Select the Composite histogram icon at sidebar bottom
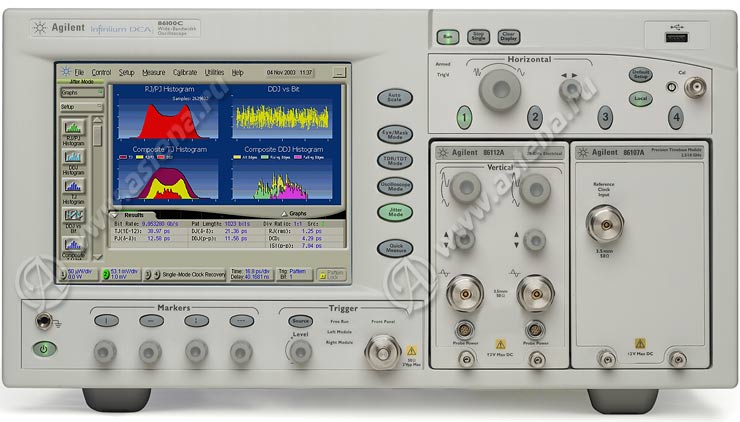 pos(73,245)
